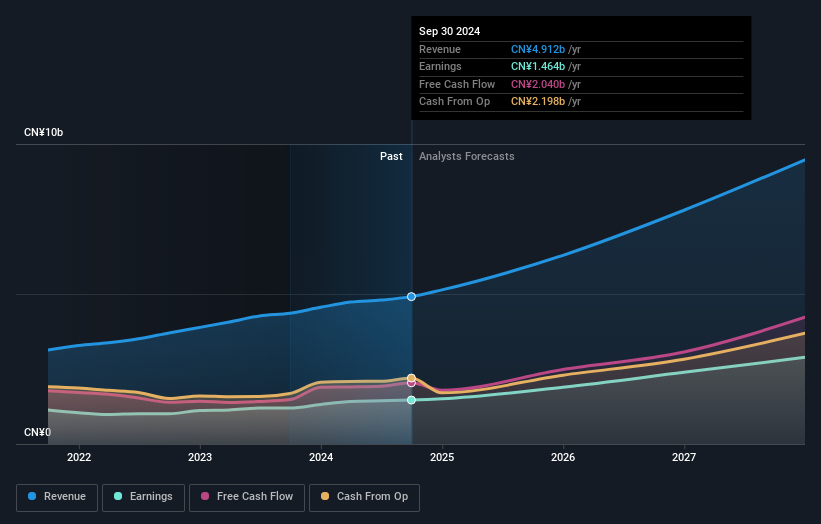
Task: Toggle the Revenue legend button
Action: [57, 497]
